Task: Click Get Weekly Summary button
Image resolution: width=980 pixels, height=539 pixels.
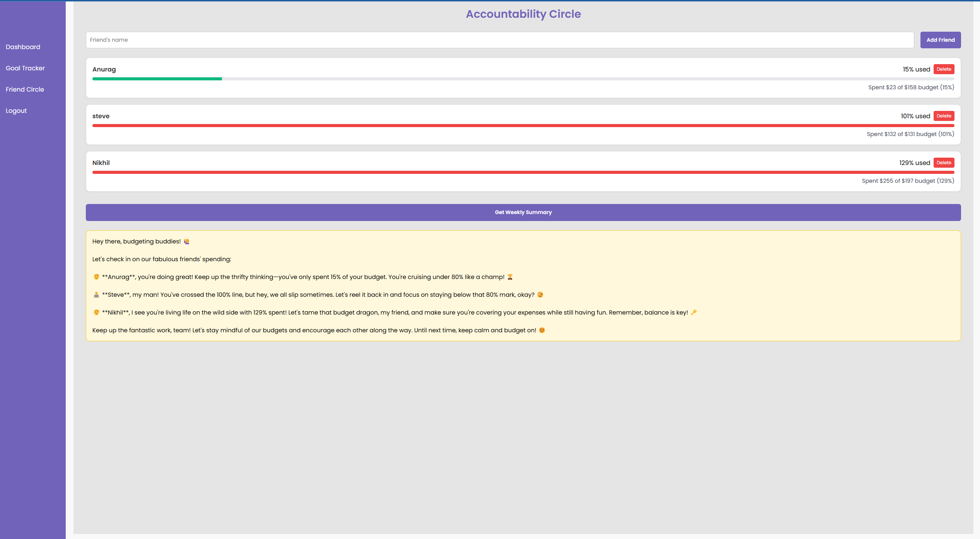Action: coord(523,213)
